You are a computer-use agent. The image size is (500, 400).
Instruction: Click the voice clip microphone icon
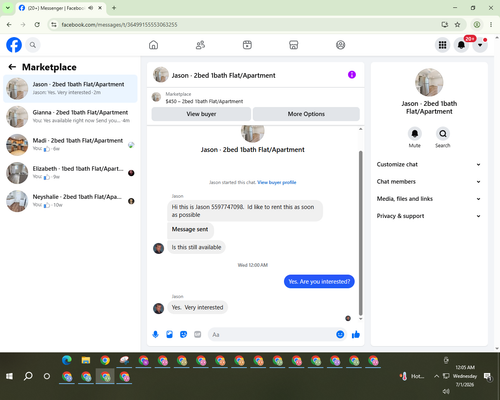click(x=155, y=334)
